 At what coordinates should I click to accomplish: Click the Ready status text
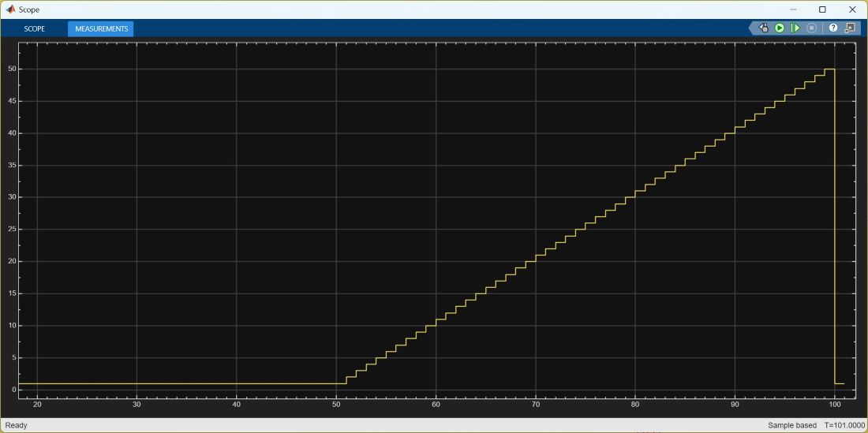coord(17,425)
